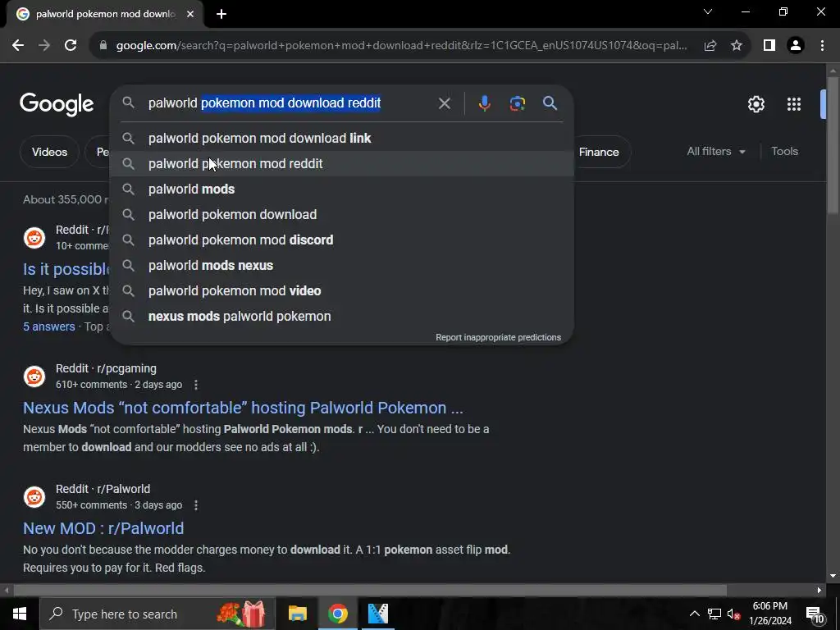
Task: Choose suggestion 'palworld pokemon mod discord'
Action: click(342, 240)
